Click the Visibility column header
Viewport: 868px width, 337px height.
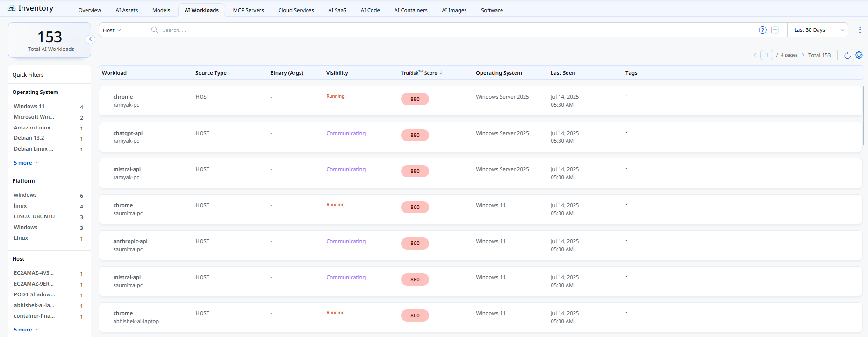click(x=337, y=73)
